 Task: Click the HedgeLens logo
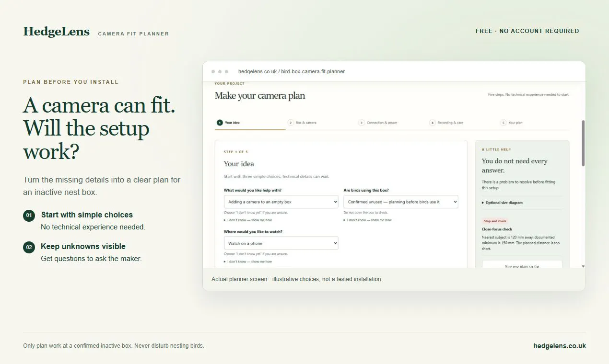(56, 32)
